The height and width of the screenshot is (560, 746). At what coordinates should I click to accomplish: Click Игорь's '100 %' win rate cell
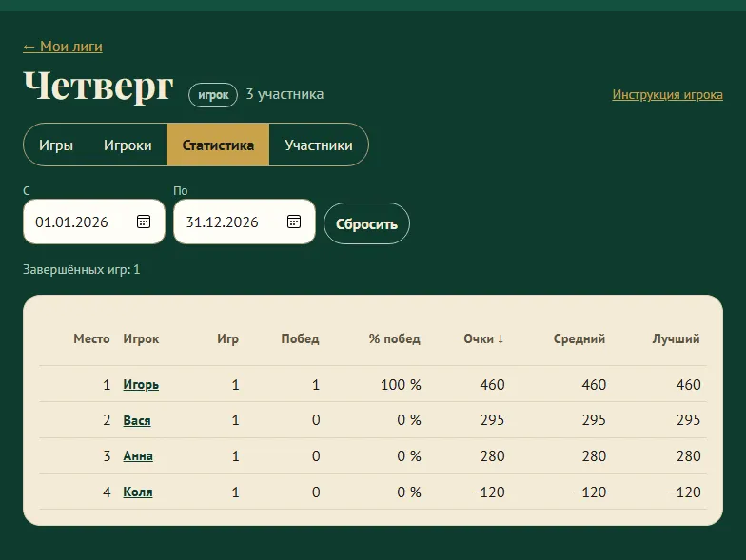click(401, 384)
